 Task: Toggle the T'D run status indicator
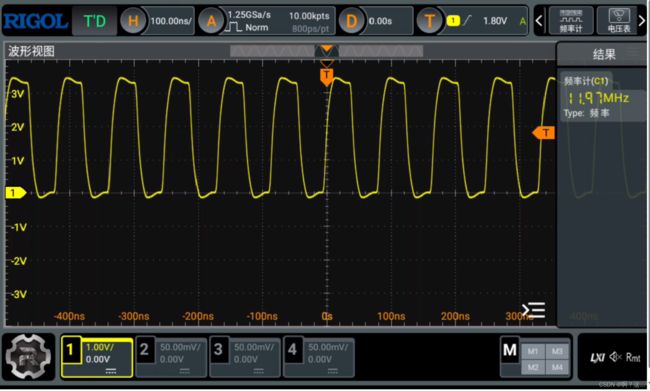tap(95, 21)
